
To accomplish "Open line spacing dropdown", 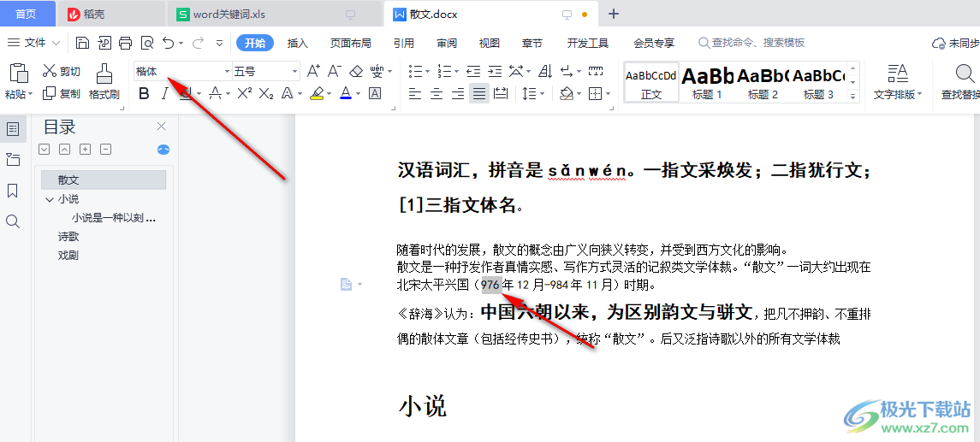I will (542, 94).
